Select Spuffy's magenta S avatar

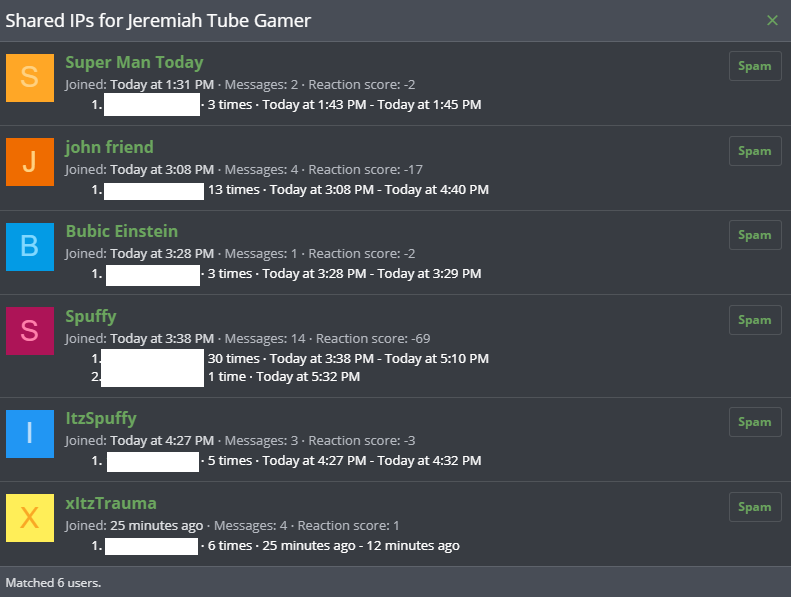(30, 331)
